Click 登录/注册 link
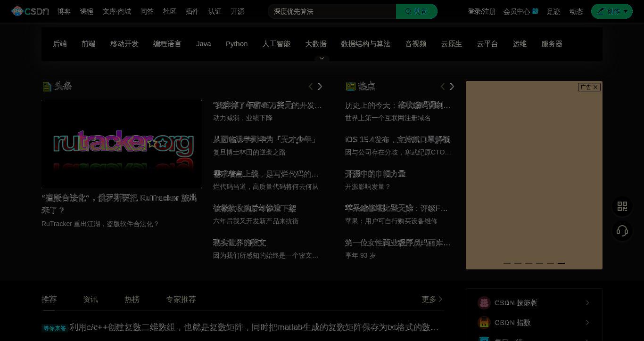Screen dimensions: 644x341 pos(481,11)
